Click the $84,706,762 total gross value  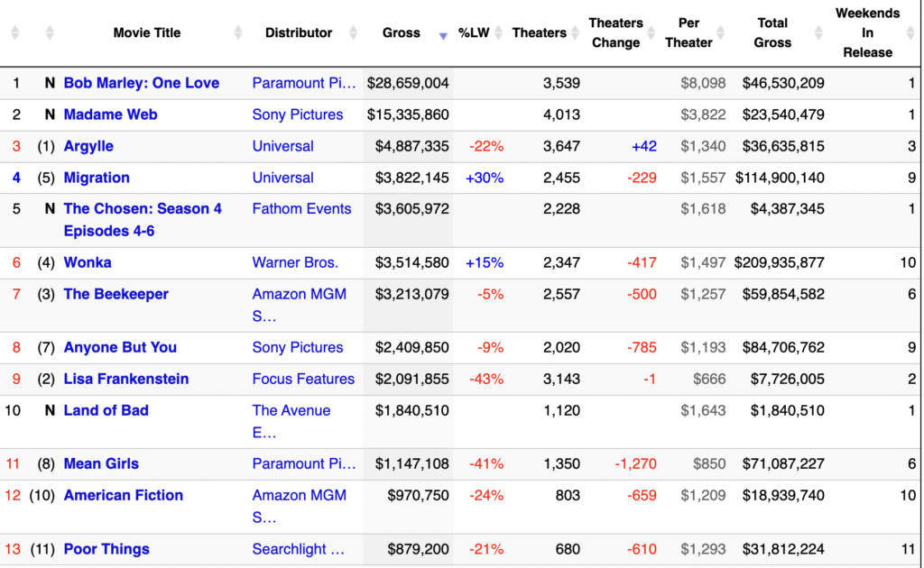click(783, 348)
